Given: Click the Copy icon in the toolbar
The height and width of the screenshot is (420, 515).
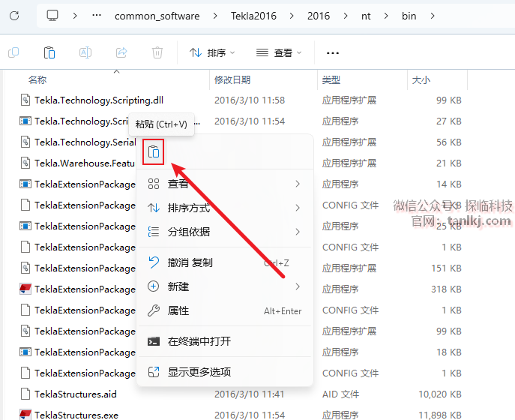Looking at the screenshot, I should pos(13,52).
